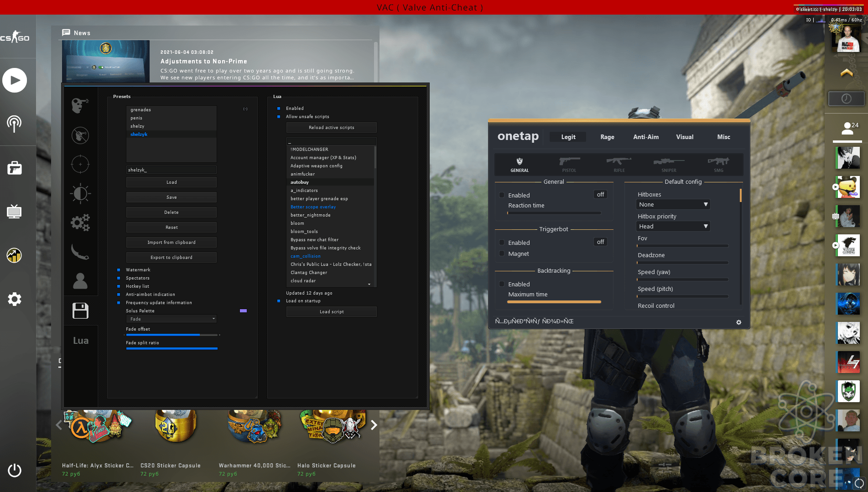Select the autobuy script in list
This screenshot has height=492, width=868.
pos(331,182)
